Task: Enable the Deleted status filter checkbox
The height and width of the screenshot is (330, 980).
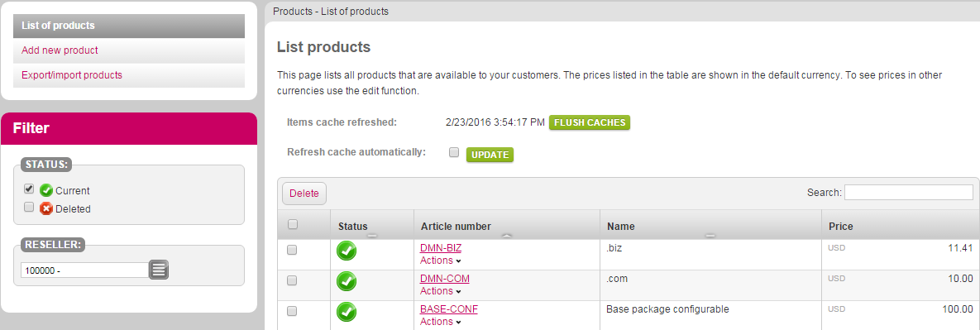Action: pos(29,207)
